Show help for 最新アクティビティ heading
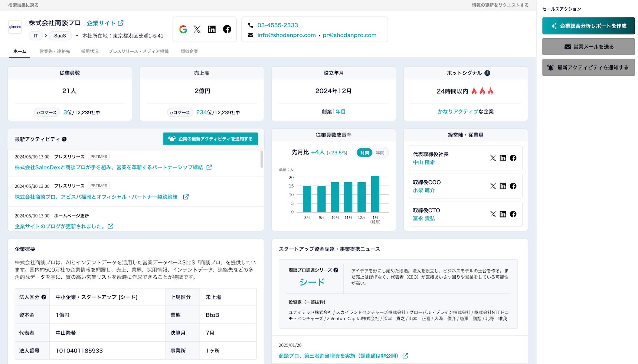 click(x=64, y=139)
